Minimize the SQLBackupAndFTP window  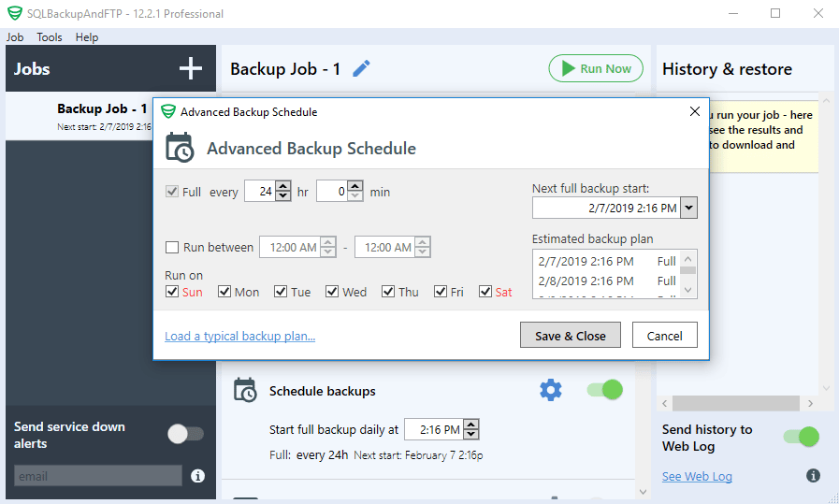pyautogui.click(x=733, y=13)
